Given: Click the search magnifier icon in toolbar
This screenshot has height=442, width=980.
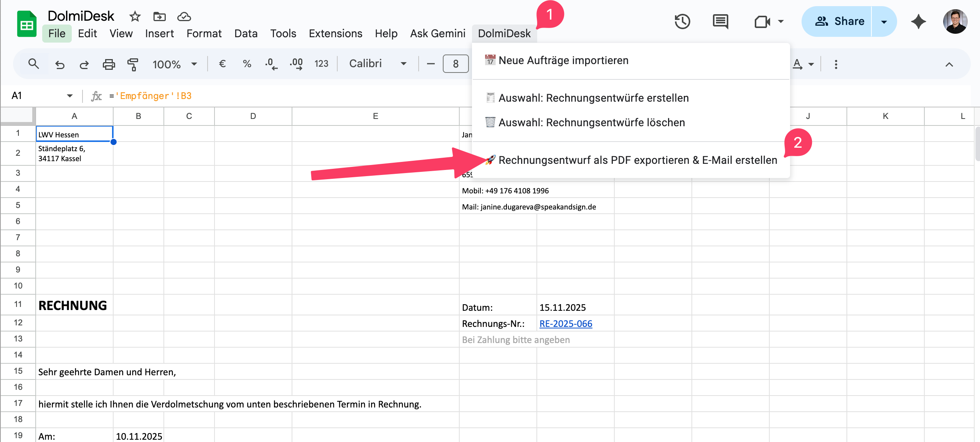Looking at the screenshot, I should point(34,64).
